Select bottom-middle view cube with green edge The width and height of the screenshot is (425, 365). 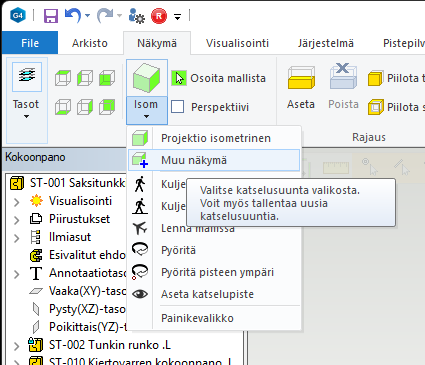pos(85,107)
